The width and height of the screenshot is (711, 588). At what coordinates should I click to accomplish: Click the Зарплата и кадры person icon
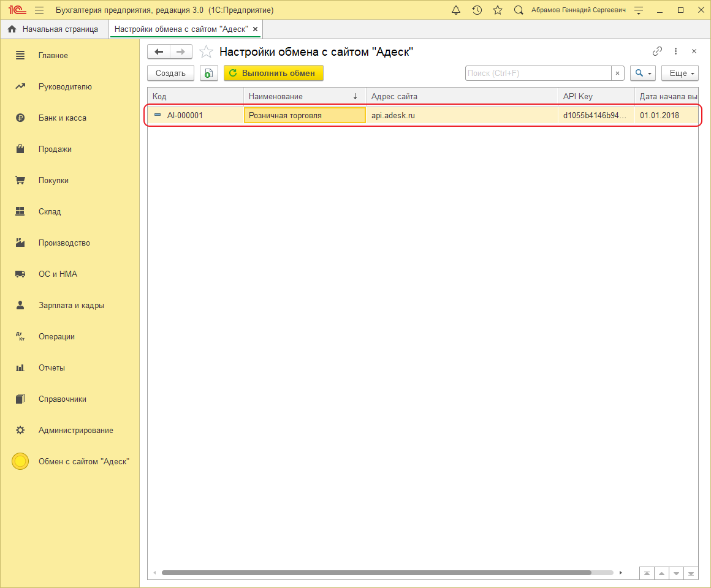coord(20,305)
